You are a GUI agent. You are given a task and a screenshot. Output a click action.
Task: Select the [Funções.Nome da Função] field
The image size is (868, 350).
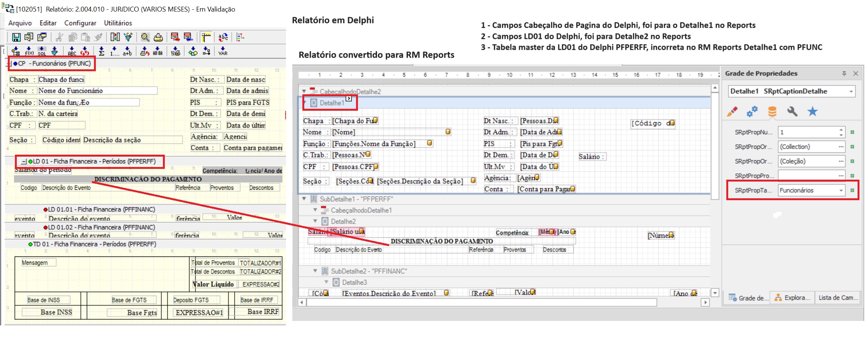382,144
